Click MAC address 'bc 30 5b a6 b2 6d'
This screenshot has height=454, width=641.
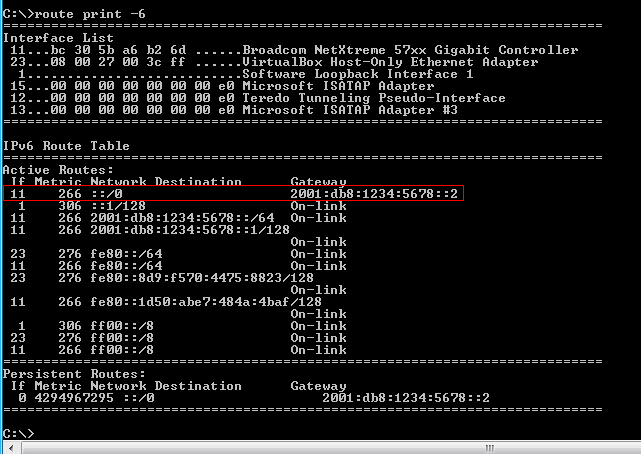pos(119,50)
